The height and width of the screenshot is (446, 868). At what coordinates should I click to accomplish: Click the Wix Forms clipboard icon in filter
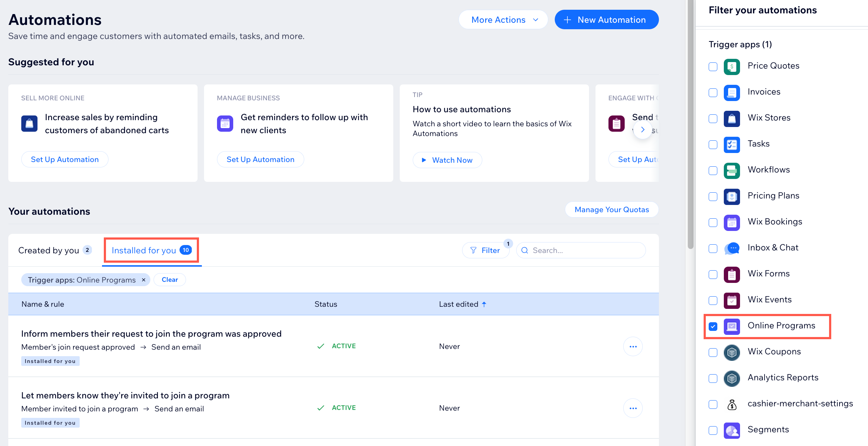pyautogui.click(x=732, y=274)
